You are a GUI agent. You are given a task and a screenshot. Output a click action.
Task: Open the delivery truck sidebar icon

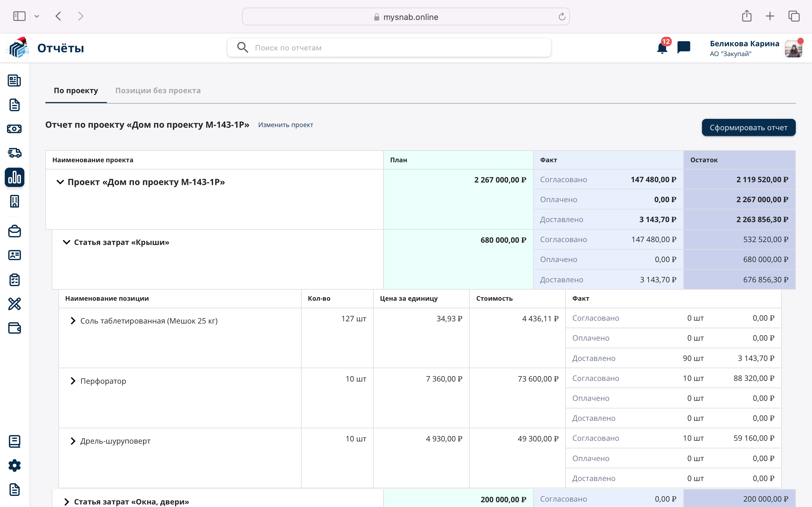(14, 153)
